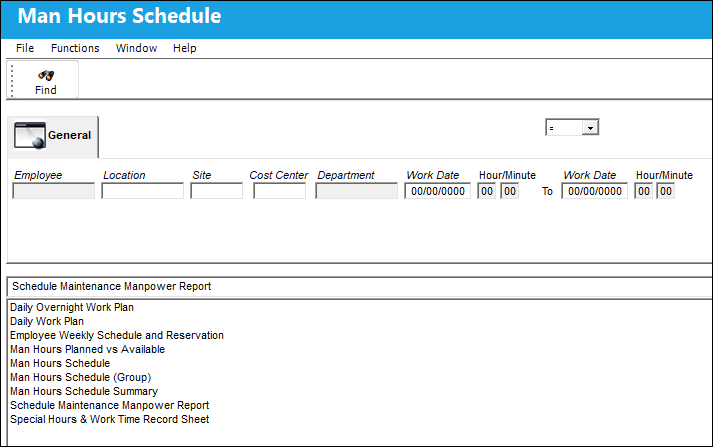Click the Location input field
This screenshot has width=713, height=447.
(143, 191)
